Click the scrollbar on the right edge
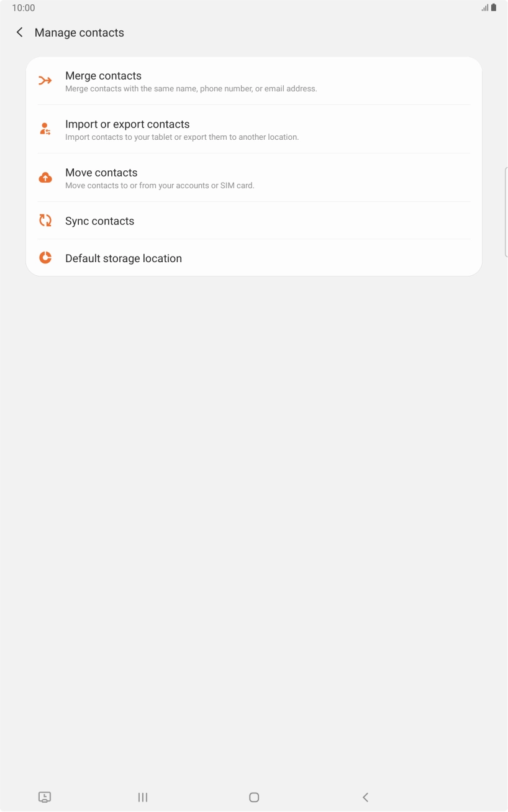This screenshot has width=508, height=812. pyautogui.click(x=506, y=211)
